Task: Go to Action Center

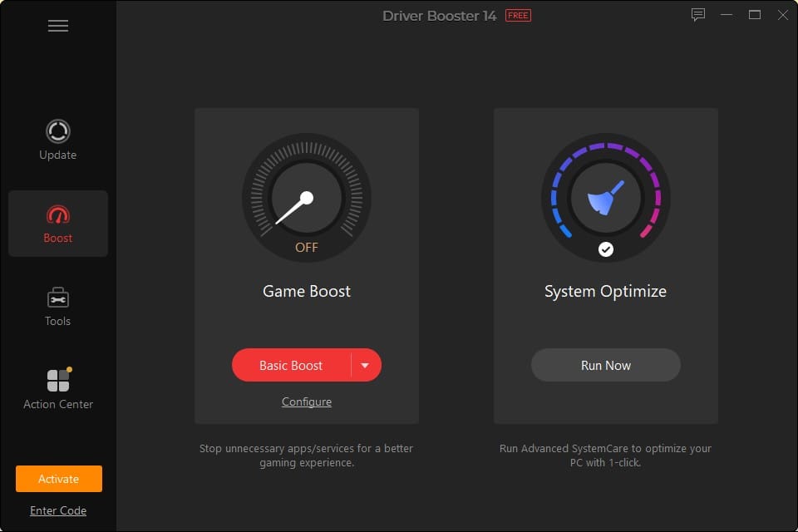Action: 58,389
